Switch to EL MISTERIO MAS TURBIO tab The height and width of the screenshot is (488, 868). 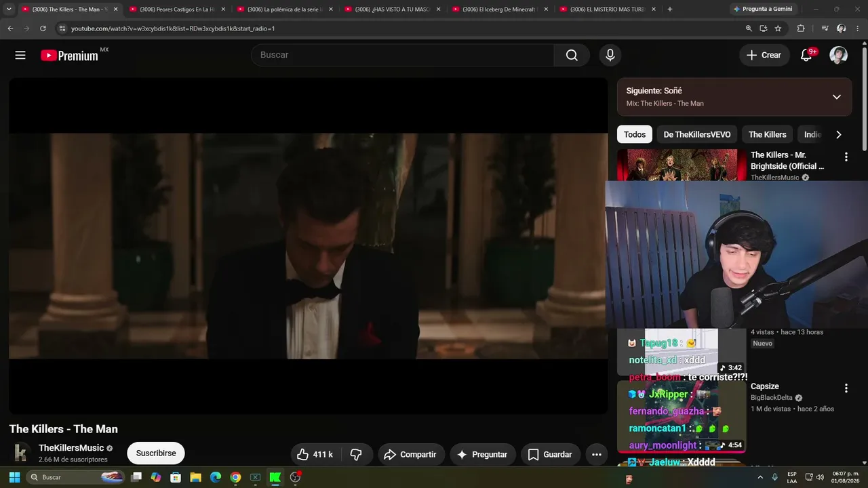click(606, 9)
